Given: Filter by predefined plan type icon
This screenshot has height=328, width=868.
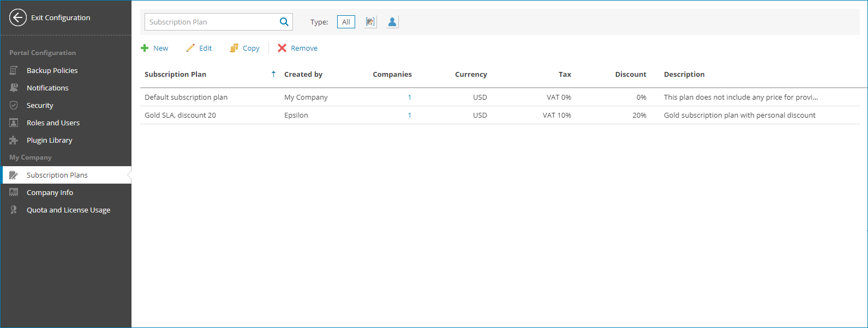Looking at the screenshot, I should point(370,22).
